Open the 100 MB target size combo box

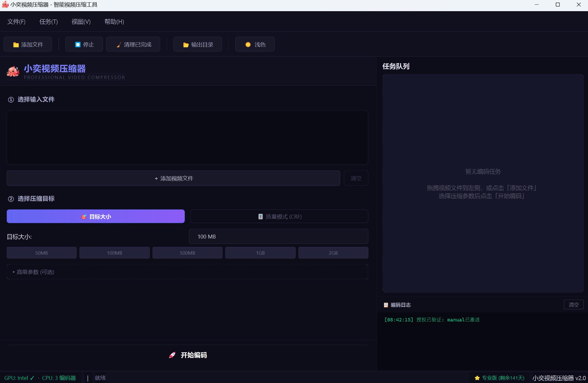[x=278, y=236]
